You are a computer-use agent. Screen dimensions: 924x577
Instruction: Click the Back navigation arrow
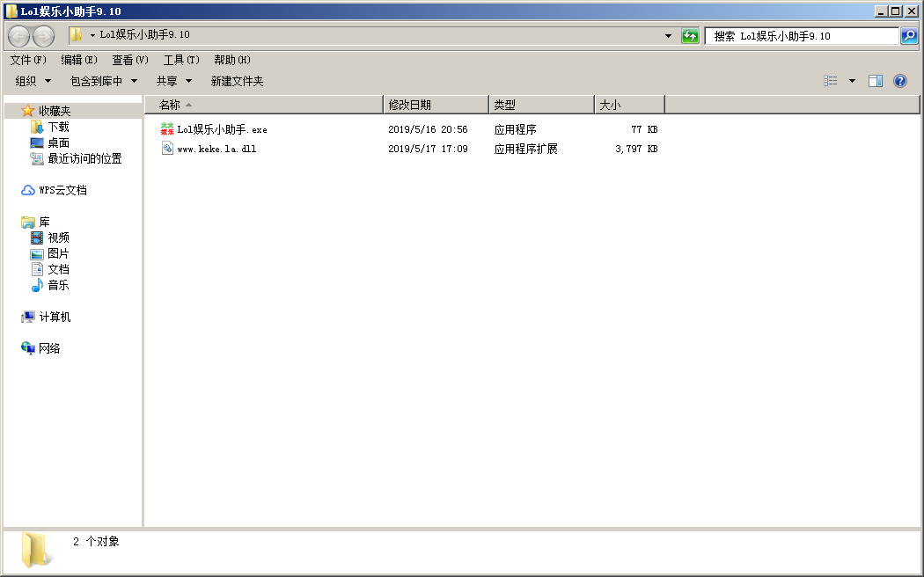point(18,37)
